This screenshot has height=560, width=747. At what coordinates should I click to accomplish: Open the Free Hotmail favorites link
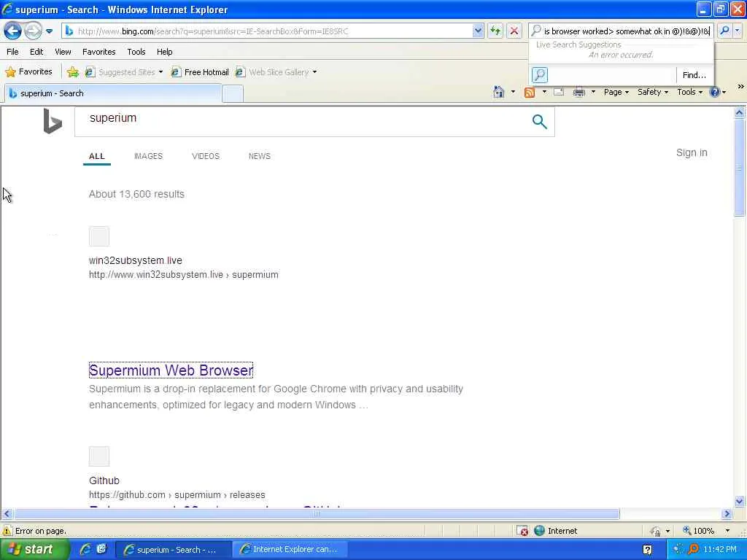[200, 72]
